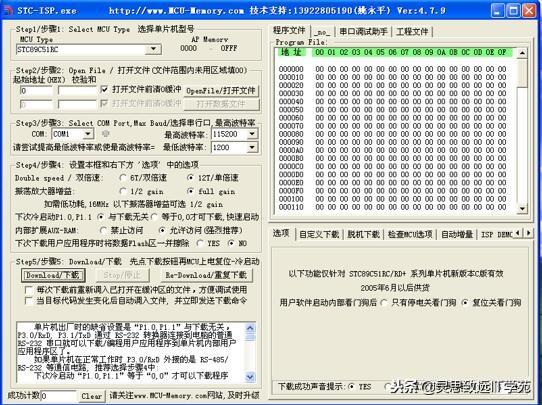Click the Download button
This screenshot has width=542, height=405.
53,275
